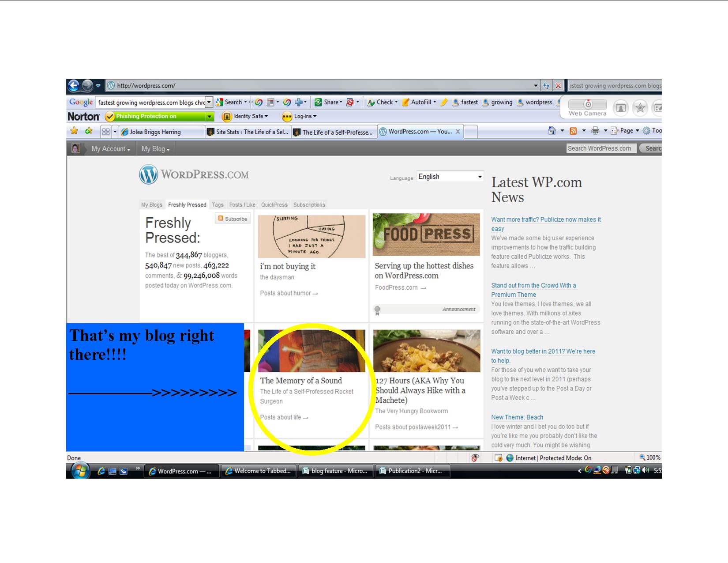Click the Freshly Pressed Subscribe button
The height and width of the screenshot is (563, 728).
coord(233,219)
